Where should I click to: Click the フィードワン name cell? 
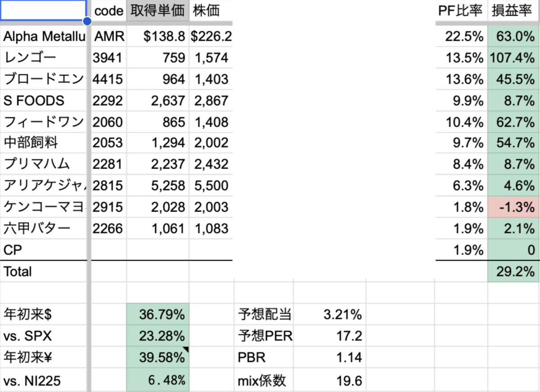click(x=44, y=122)
